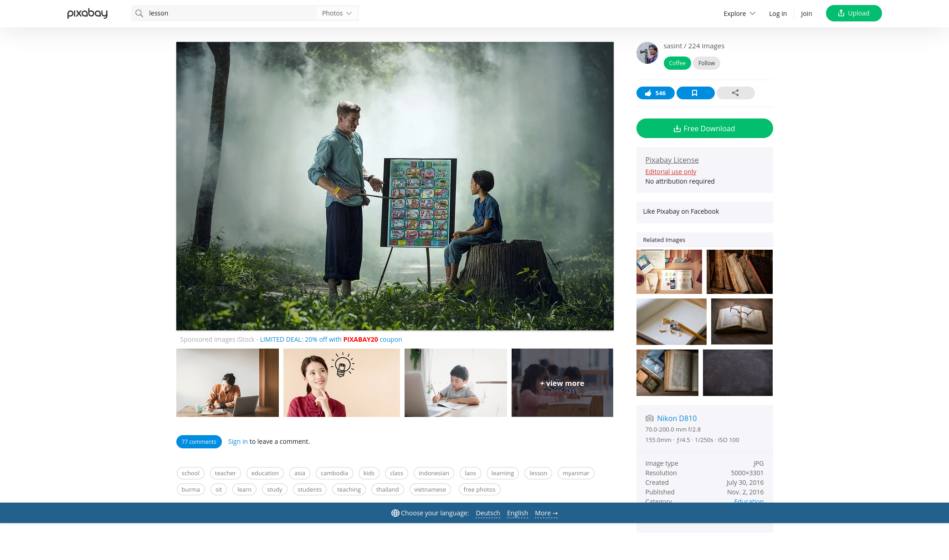
Task: Show more languages
Action: (x=546, y=513)
